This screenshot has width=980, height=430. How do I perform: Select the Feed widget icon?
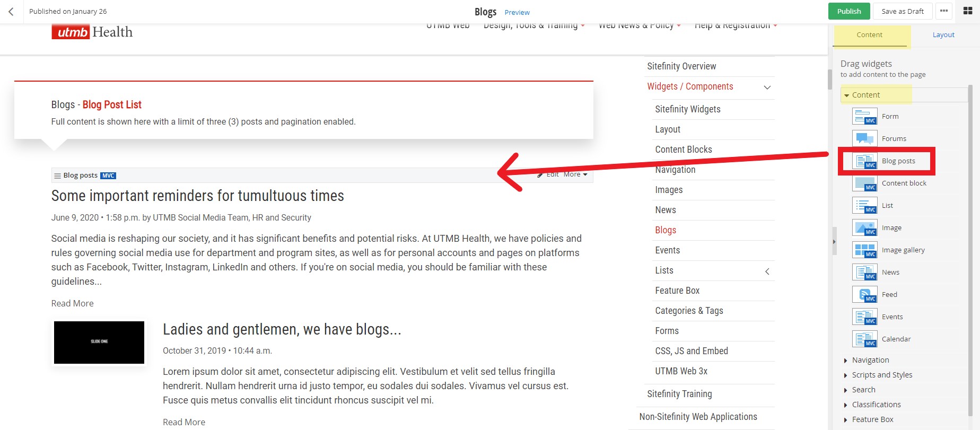coord(864,295)
